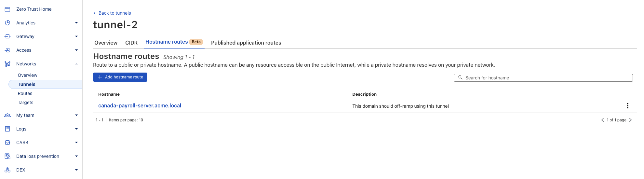Open canada-payroll-server.acme.local hostname link
The height and width of the screenshot is (179, 644).
click(140, 106)
